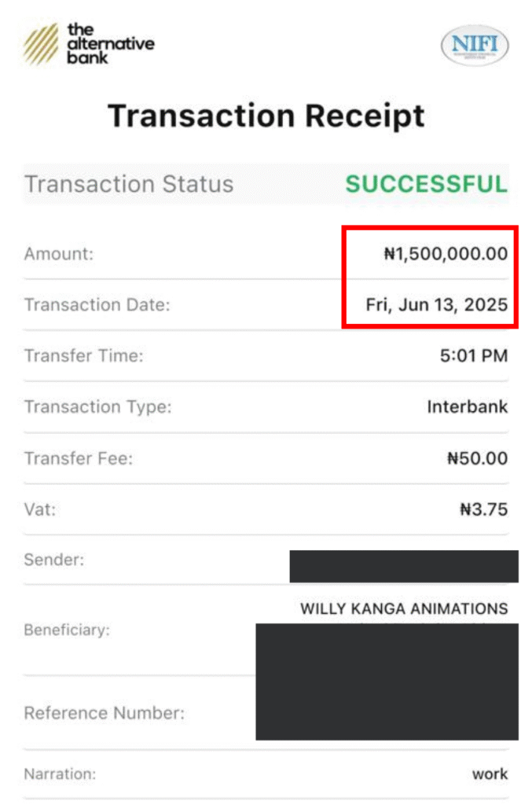
Task: Click the Transfer Time label
Action: (x=84, y=355)
